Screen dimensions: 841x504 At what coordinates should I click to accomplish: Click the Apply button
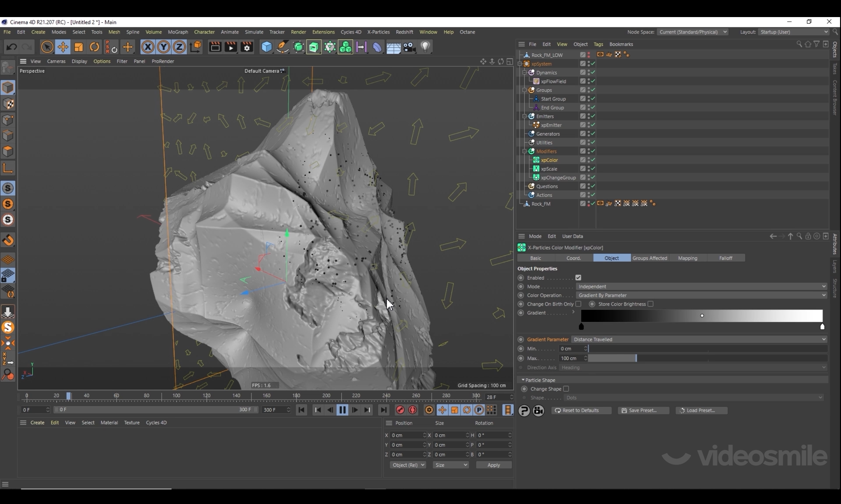[x=494, y=465]
